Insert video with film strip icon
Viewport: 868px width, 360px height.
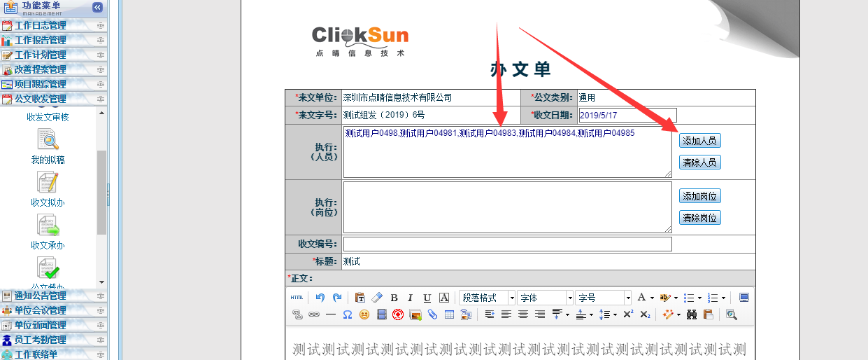(382, 314)
